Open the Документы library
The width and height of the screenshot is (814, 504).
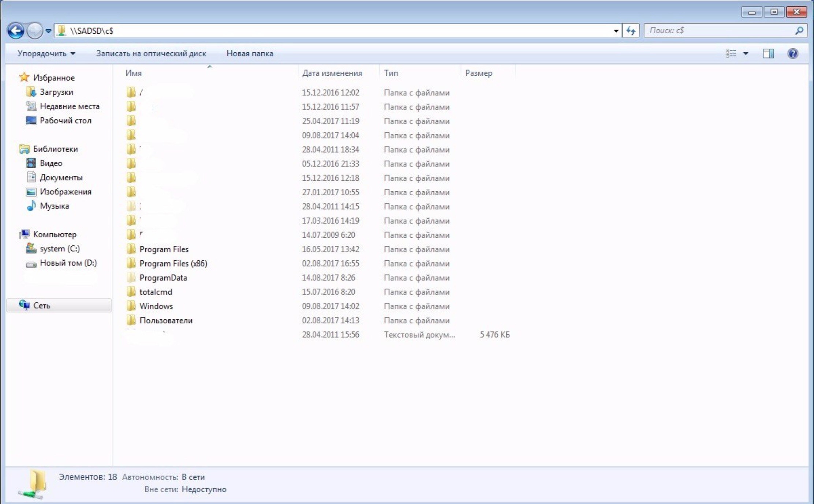point(61,177)
